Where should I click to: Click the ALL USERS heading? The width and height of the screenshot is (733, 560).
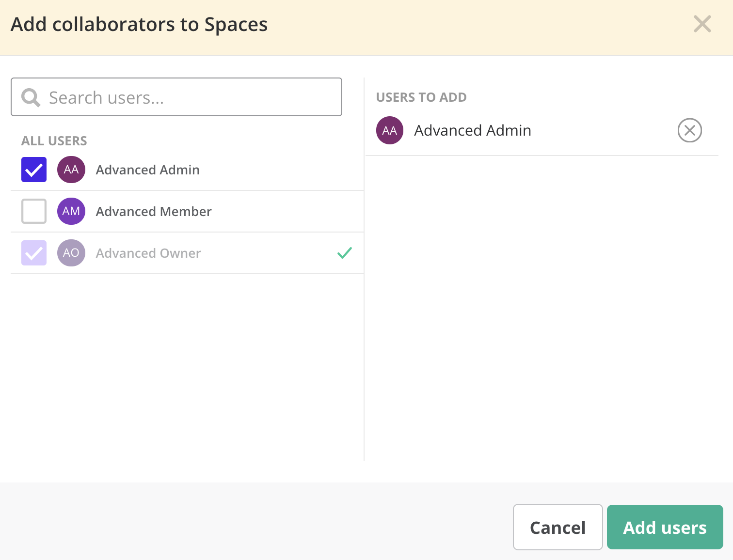tap(54, 141)
